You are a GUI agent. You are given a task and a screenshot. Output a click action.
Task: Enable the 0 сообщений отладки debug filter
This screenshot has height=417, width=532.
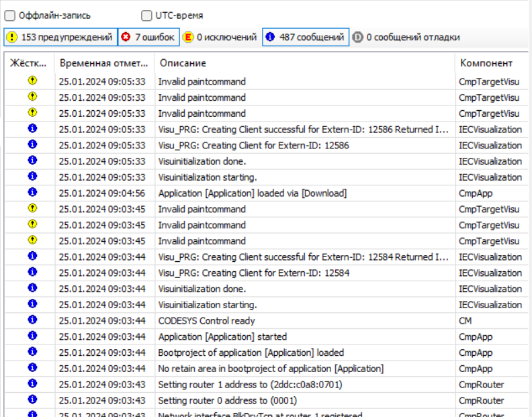(x=407, y=38)
